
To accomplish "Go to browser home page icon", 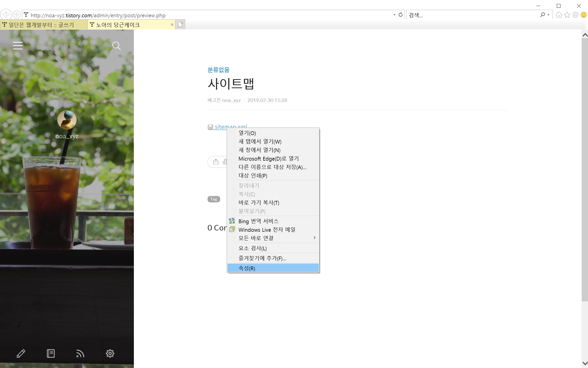I will [x=559, y=15].
